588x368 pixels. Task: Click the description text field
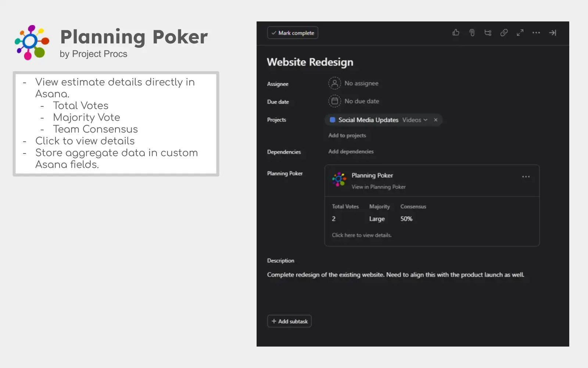coord(395,275)
